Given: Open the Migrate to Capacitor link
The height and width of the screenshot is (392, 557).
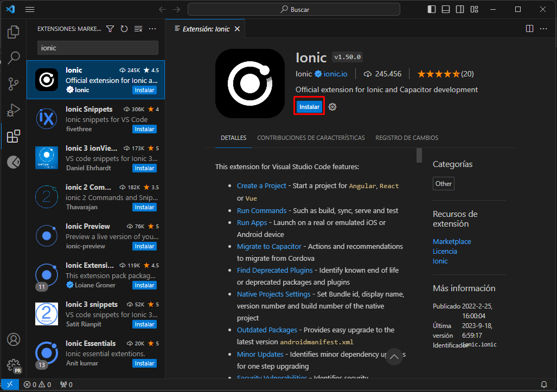Looking at the screenshot, I should [269, 246].
